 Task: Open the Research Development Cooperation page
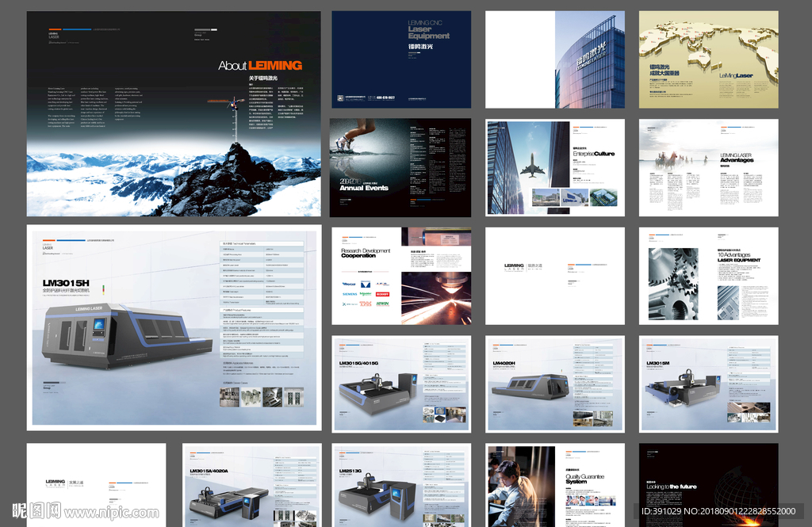[x=401, y=276]
